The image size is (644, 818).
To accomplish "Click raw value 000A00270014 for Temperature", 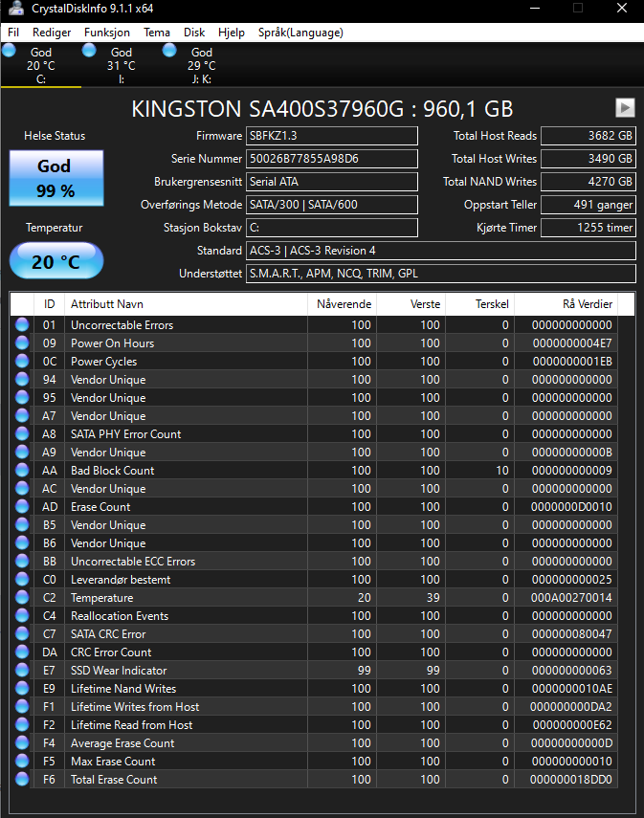I will pos(571,597).
